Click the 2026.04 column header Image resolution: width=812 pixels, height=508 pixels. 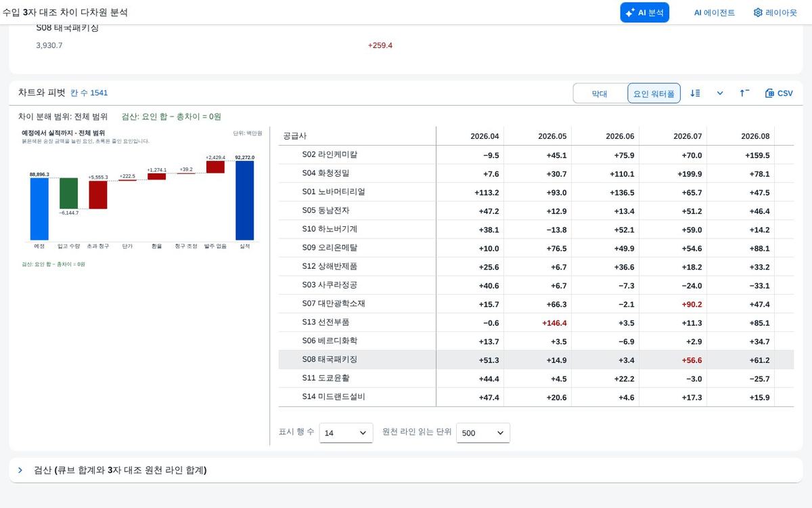[x=470, y=136]
